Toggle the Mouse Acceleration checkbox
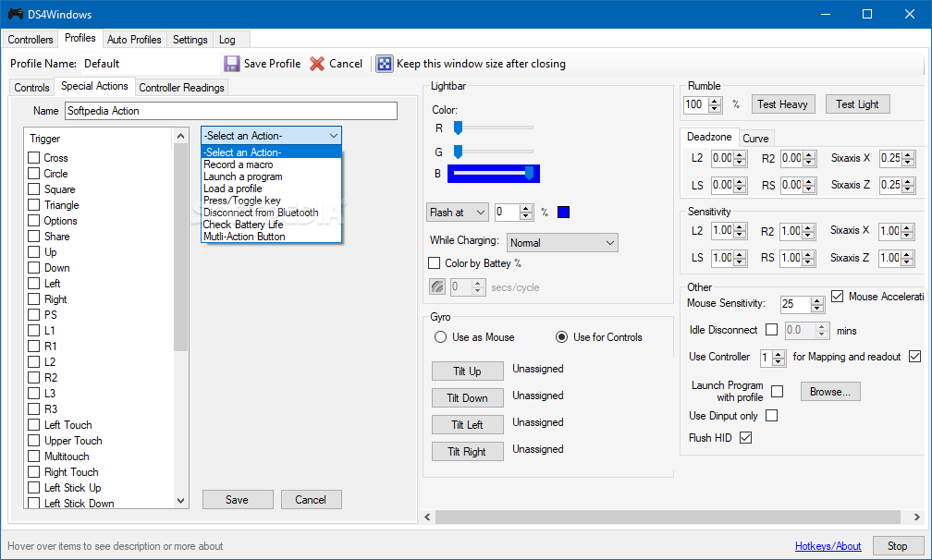 [837, 296]
